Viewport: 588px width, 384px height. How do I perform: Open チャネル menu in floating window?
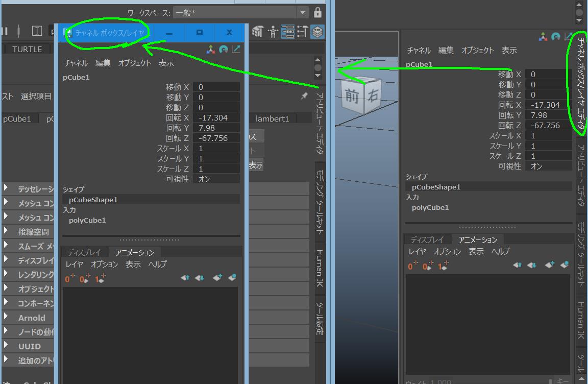tap(76, 63)
